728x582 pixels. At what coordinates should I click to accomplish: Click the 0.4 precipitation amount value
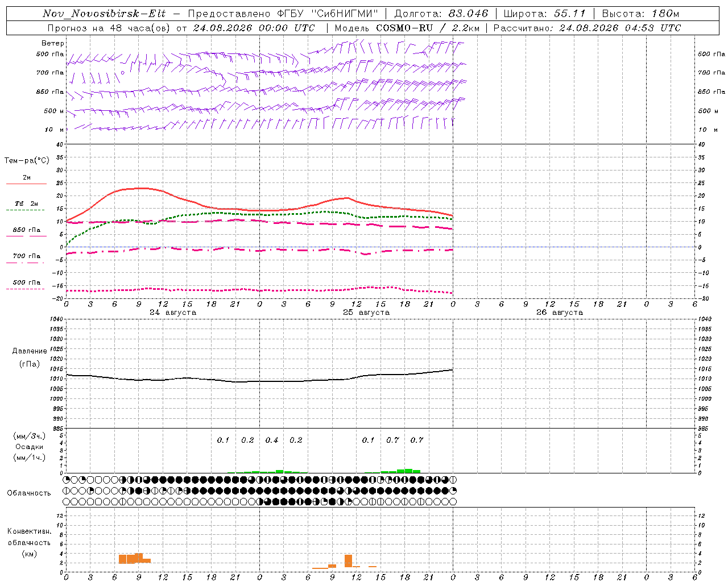coord(272,440)
